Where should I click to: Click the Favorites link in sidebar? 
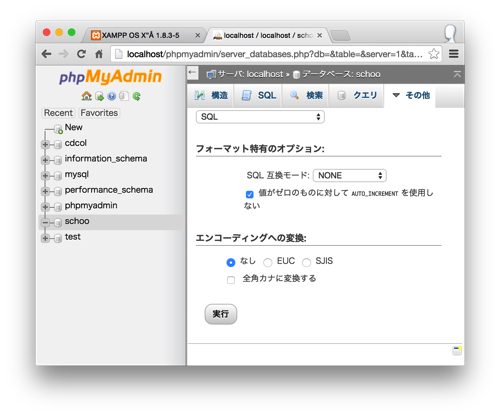click(99, 113)
